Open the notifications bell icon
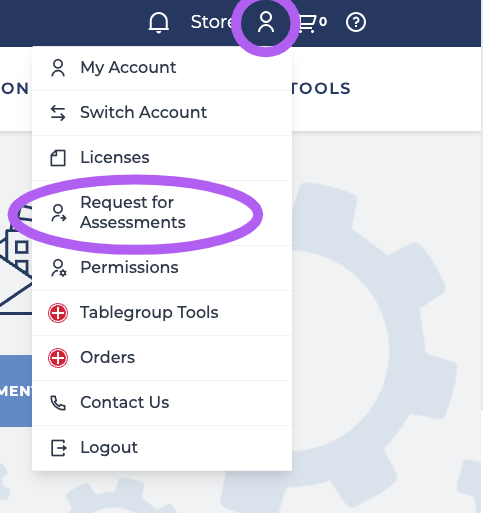Screen dimensions: 483x513 click(159, 23)
